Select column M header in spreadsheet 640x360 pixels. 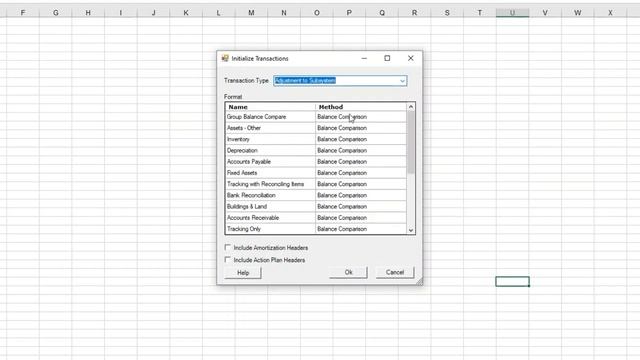pos(251,13)
